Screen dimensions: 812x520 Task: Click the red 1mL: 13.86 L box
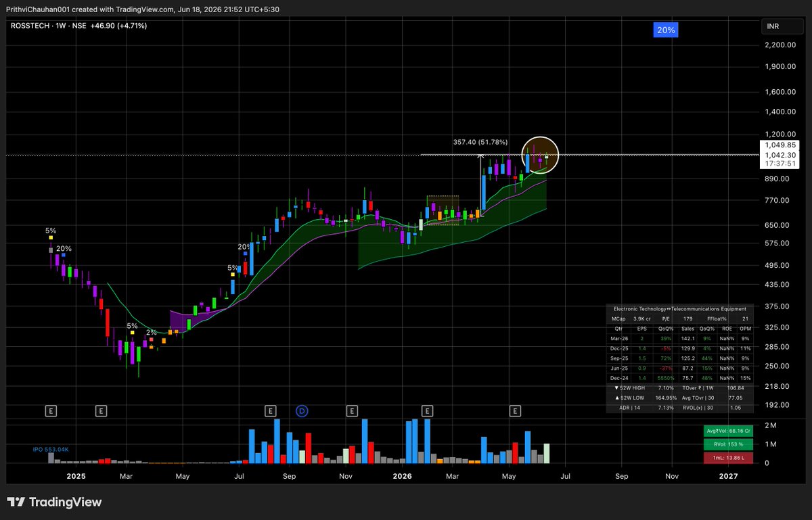pos(728,458)
